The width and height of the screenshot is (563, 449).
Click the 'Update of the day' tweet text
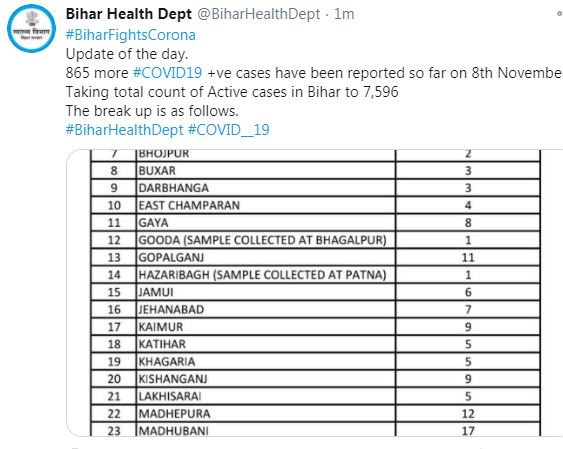tap(127, 54)
